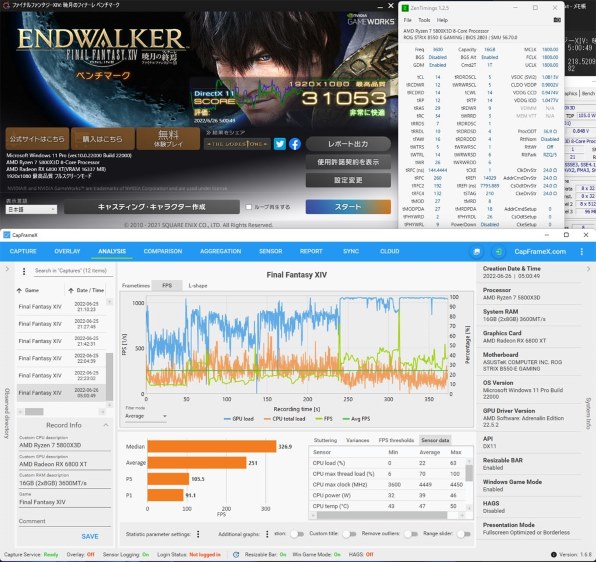Save record info with SAVE button
Image resolution: width=596 pixels, height=562 pixels.
click(90, 536)
